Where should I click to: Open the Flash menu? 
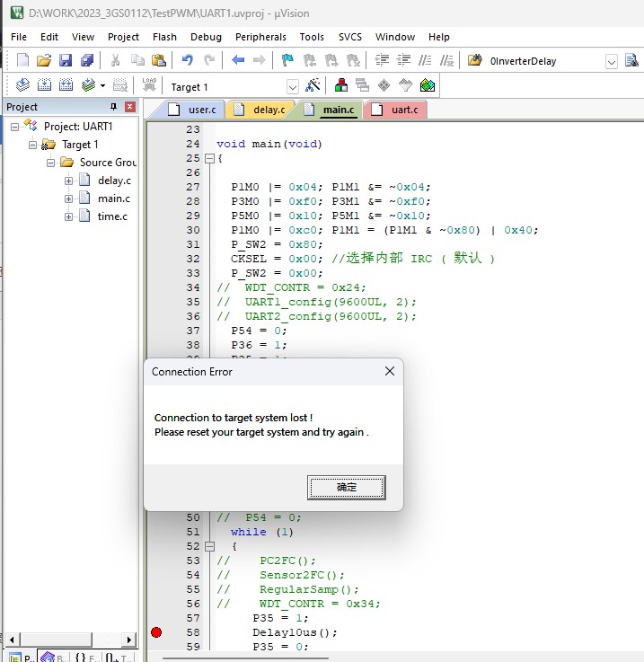[164, 37]
